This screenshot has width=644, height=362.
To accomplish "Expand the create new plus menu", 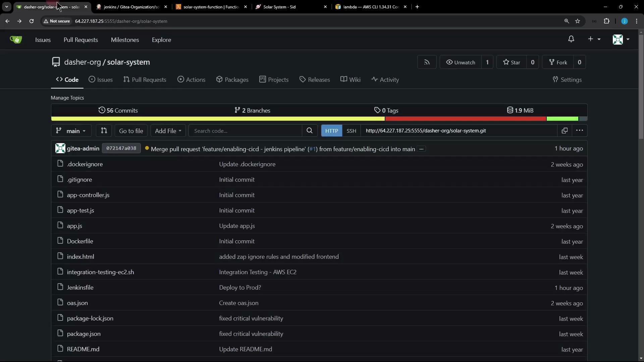I will [x=594, y=39].
